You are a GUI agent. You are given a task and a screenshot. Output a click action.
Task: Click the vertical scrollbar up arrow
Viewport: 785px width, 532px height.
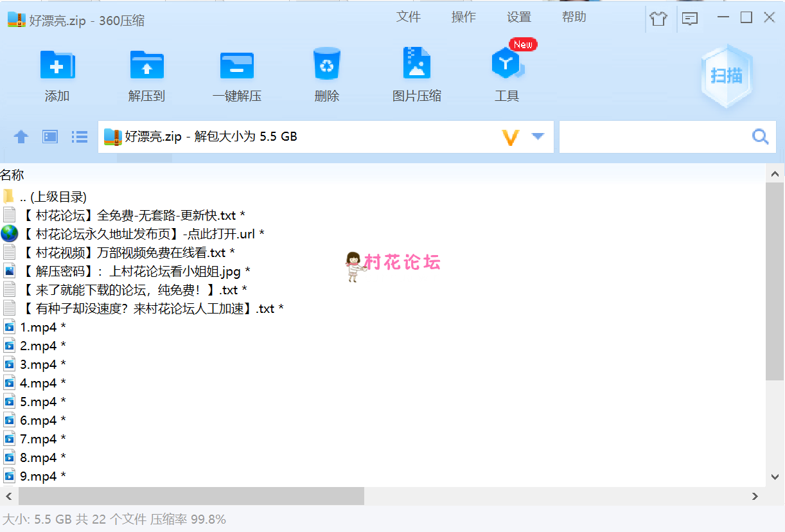[775, 173]
